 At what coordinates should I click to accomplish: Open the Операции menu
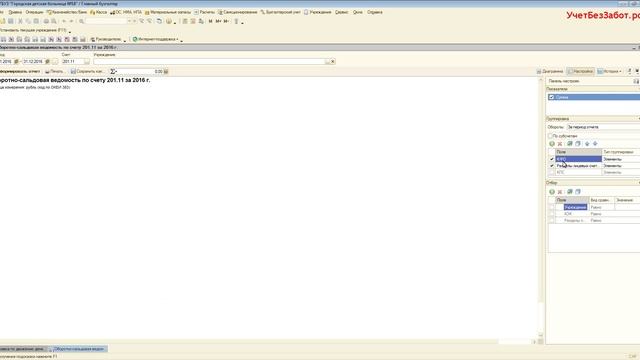(34, 12)
